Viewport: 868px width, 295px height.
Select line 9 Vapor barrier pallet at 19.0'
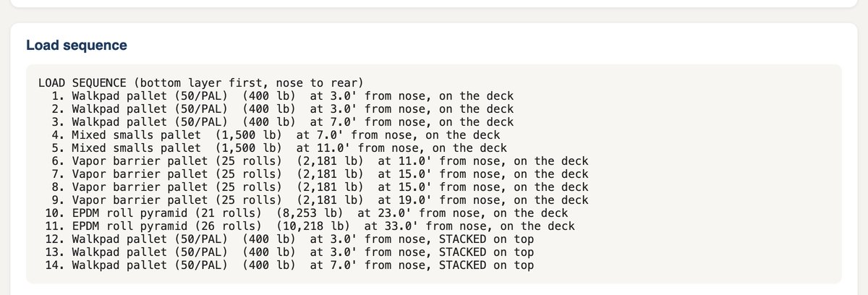tap(320, 200)
